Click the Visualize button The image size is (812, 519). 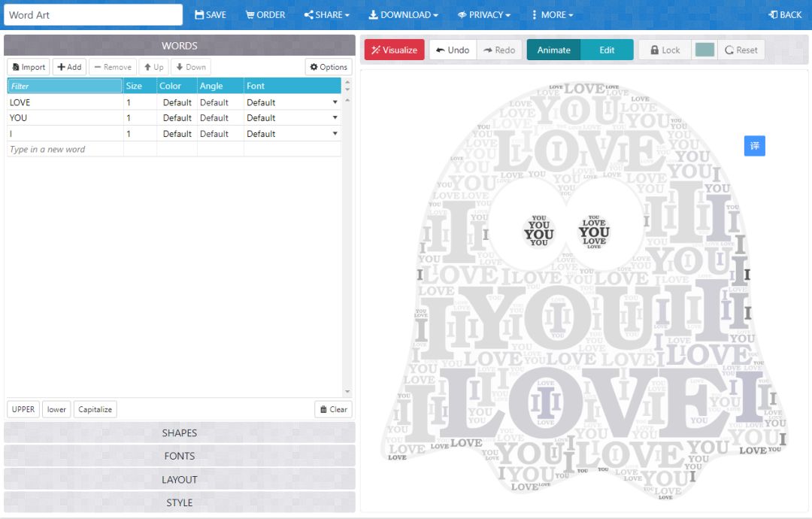394,50
